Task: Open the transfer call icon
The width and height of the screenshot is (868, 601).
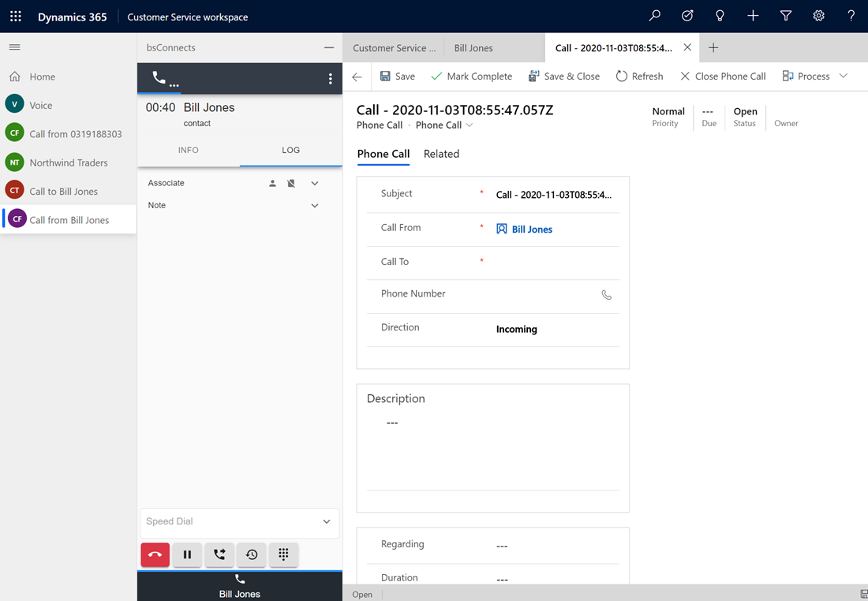Action: pos(219,554)
